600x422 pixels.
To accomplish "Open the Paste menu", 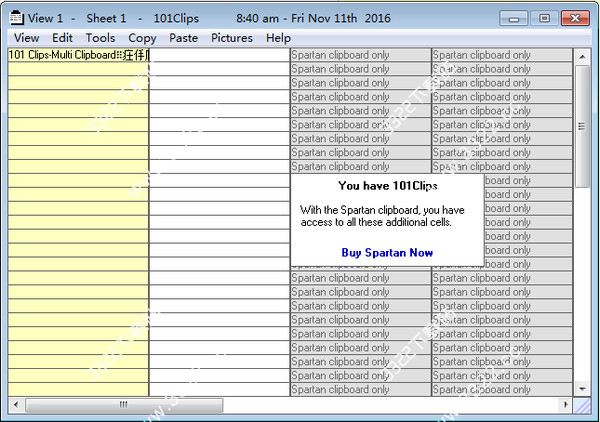I will (x=184, y=38).
